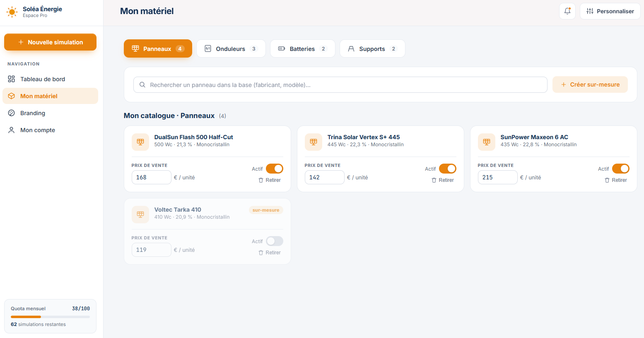This screenshot has width=644, height=338.
Task: Open Mon compte in navigation
Action: point(50,130)
